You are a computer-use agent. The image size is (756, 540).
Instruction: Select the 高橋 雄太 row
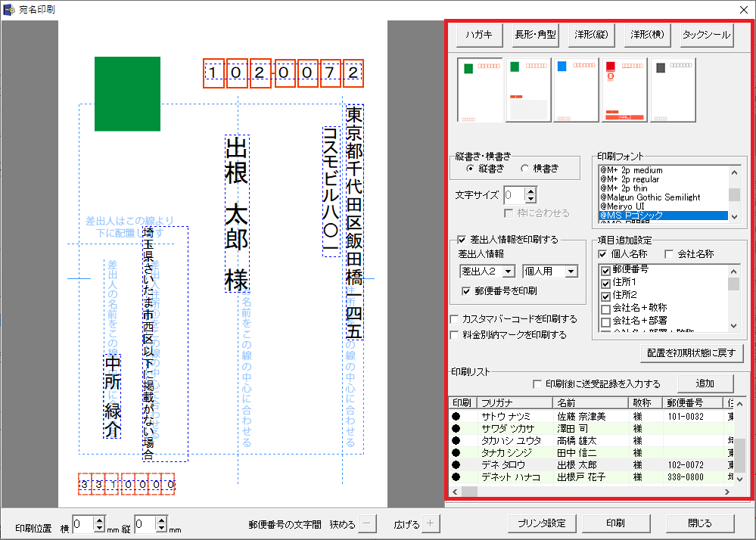[x=591, y=440]
